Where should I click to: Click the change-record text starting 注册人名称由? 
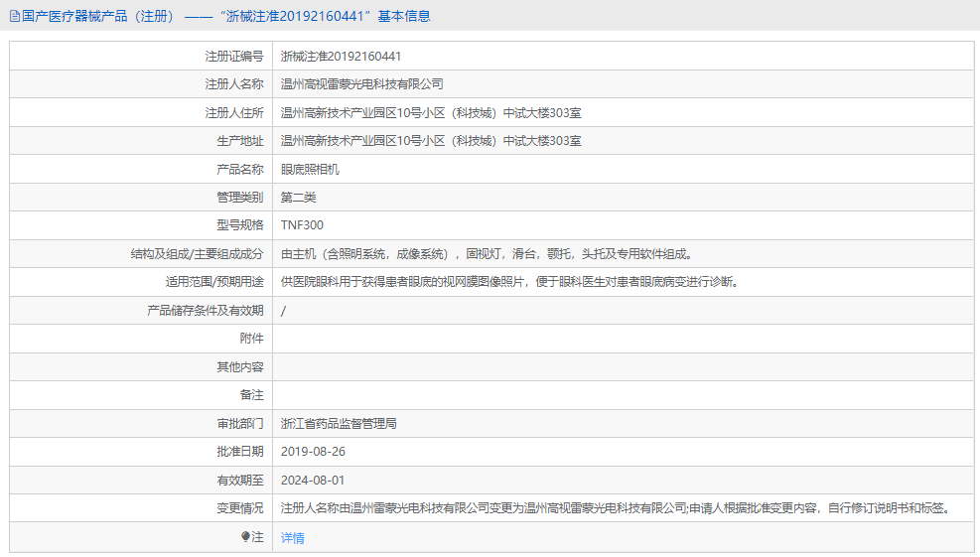point(618,508)
